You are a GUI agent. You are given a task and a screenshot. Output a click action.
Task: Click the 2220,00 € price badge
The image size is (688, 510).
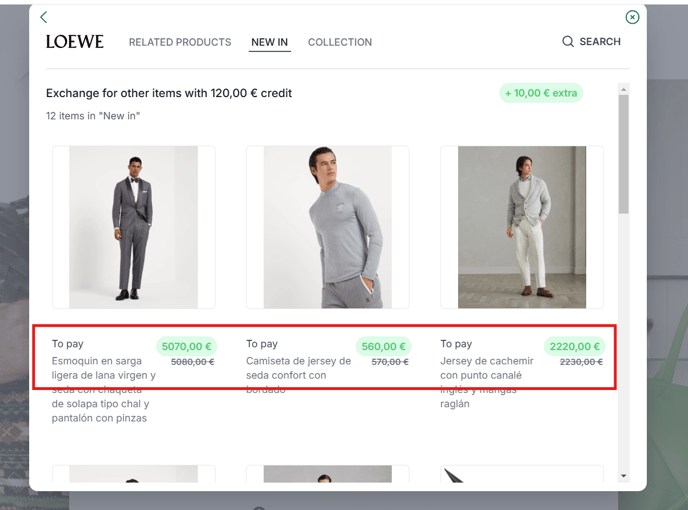575,346
